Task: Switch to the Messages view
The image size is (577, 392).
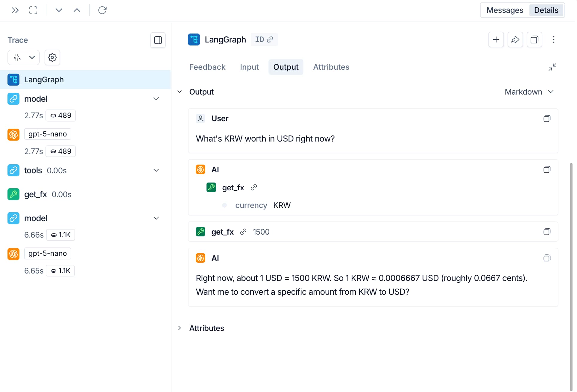Action: click(505, 10)
